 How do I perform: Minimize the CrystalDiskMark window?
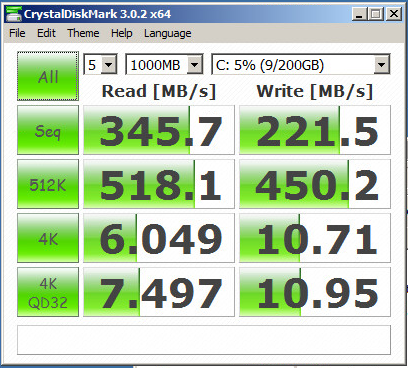(x=359, y=14)
